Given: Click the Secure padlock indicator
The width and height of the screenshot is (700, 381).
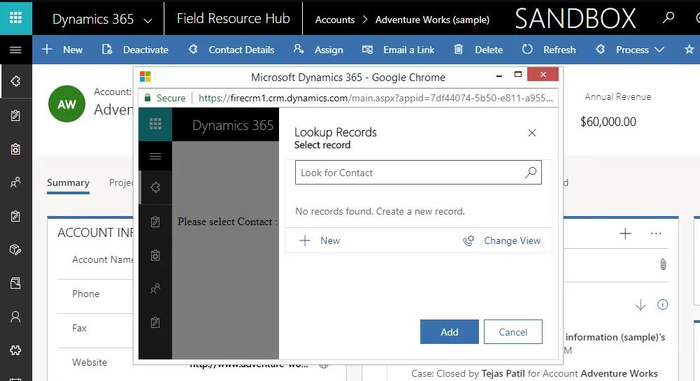Looking at the screenshot, I should coord(165,98).
